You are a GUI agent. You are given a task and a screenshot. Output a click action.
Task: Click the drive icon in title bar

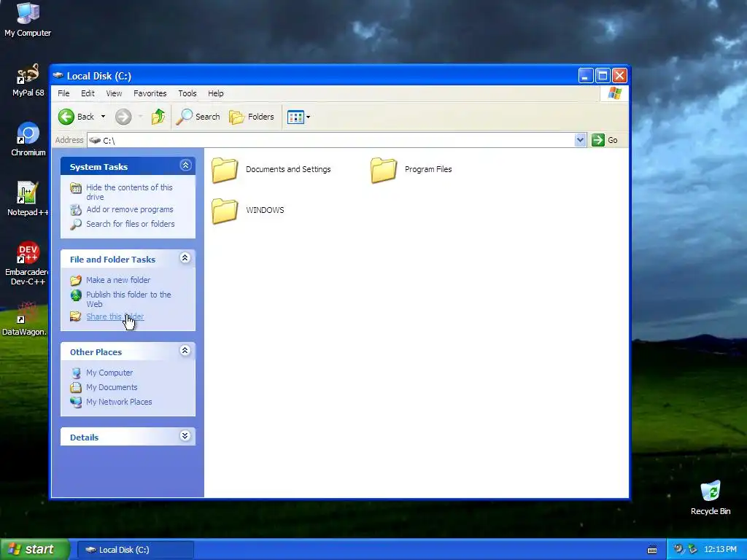click(58, 75)
